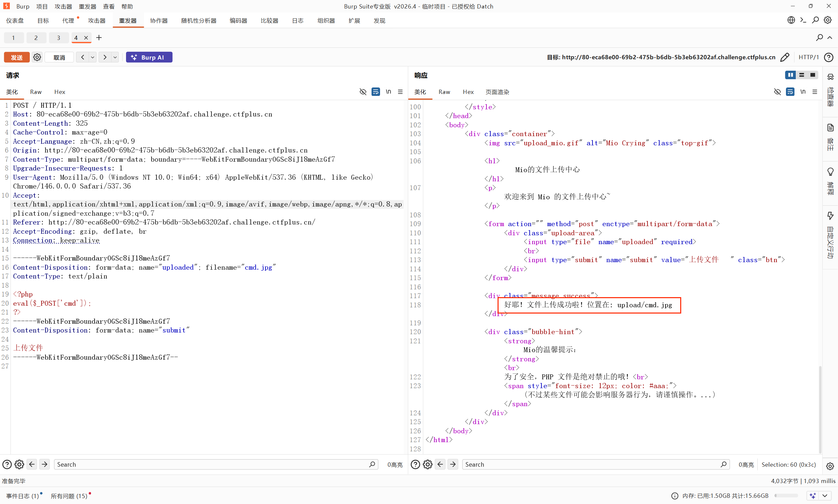Collapse the Repeater tab bar chevron

click(830, 38)
